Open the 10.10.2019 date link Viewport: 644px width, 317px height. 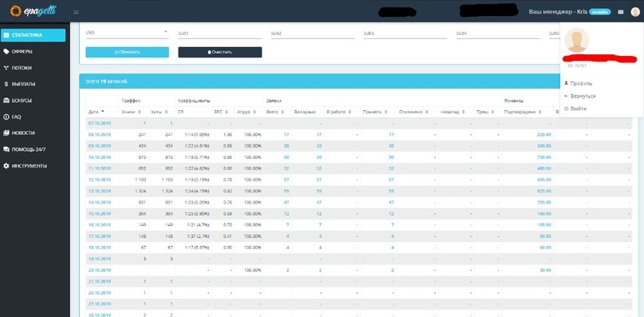pos(100,157)
